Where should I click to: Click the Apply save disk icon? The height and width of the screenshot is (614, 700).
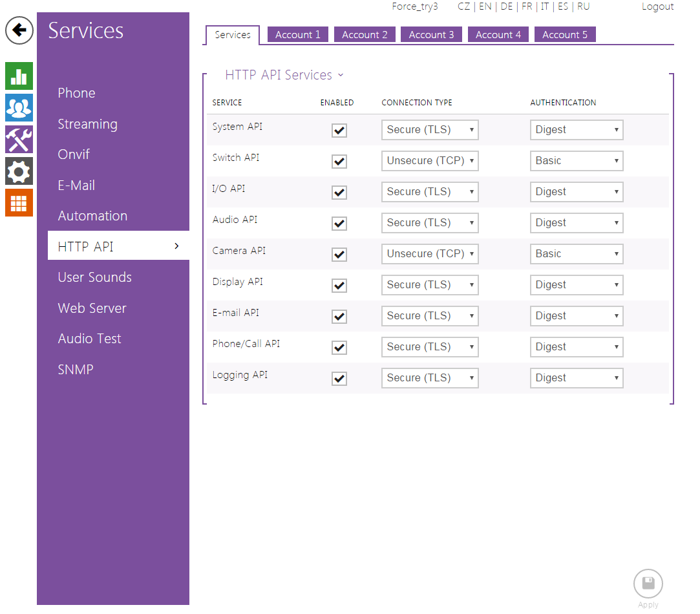[648, 584]
